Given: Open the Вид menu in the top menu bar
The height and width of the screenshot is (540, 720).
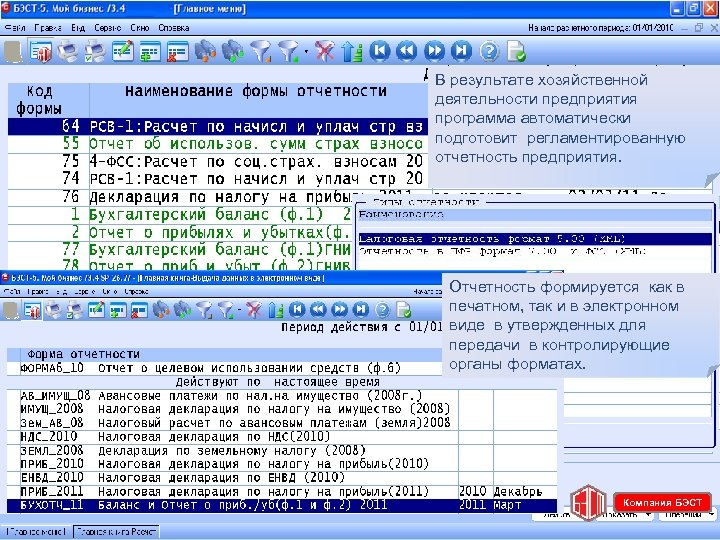Looking at the screenshot, I should [x=78, y=28].
